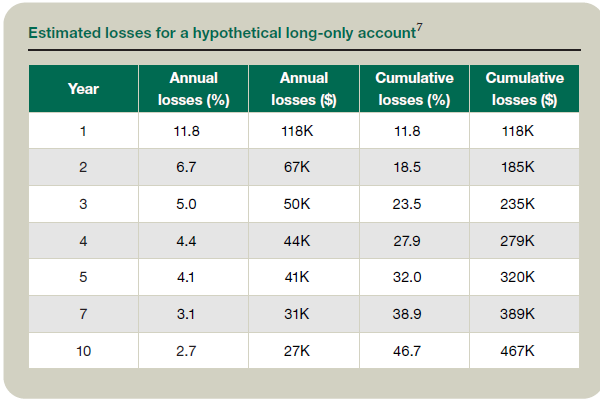Select the 'Year' column header
Viewport: 600px width, 418px height.
coord(83,89)
